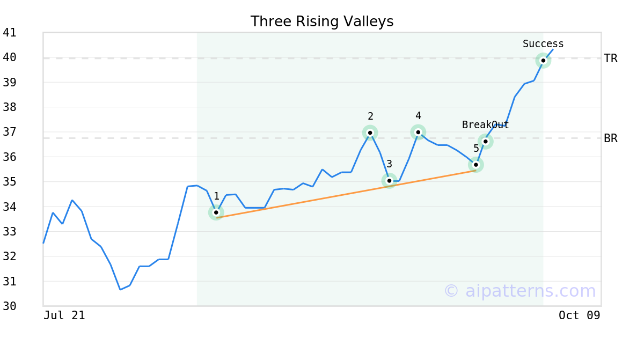Select the 35 price axis label
This screenshot has width=644, height=338.
10,182
